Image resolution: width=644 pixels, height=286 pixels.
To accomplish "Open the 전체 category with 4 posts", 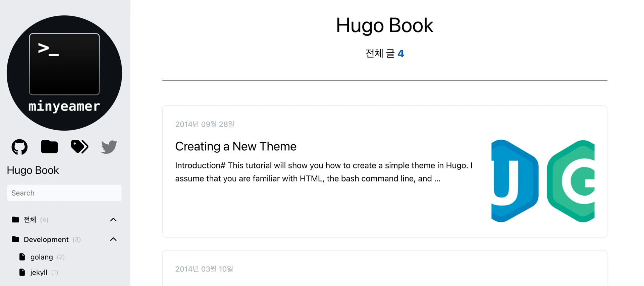I will coord(30,220).
